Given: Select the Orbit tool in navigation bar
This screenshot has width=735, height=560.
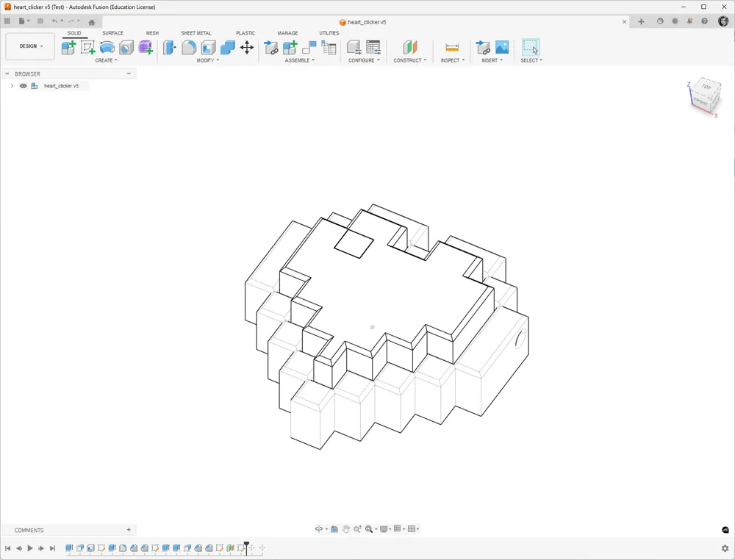Looking at the screenshot, I should tap(320, 528).
